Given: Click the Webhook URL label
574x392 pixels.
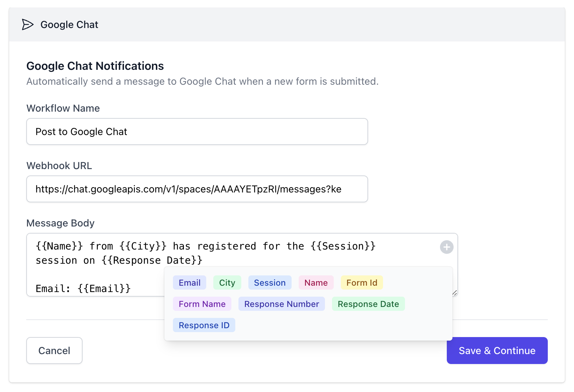Looking at the screenshot, I should pyautogui.click(x=59, y=166).
